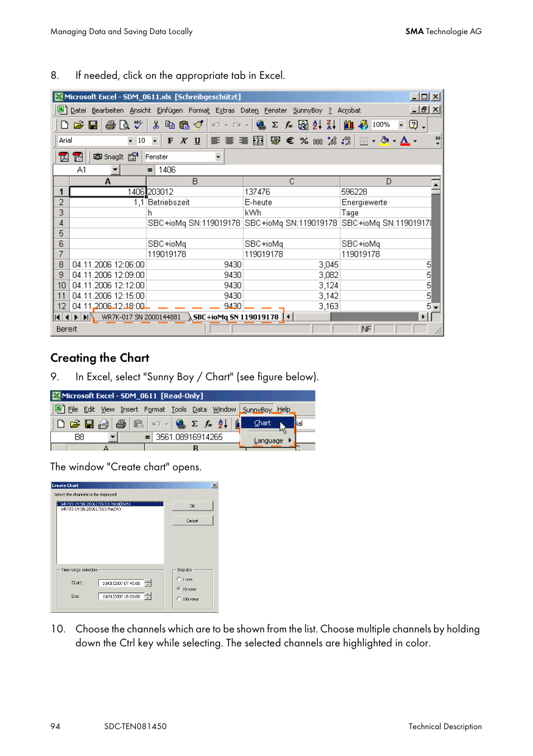Open the font size 10 dropdown
This screenshot has height=756, width=533.
(x=155, y=141)
